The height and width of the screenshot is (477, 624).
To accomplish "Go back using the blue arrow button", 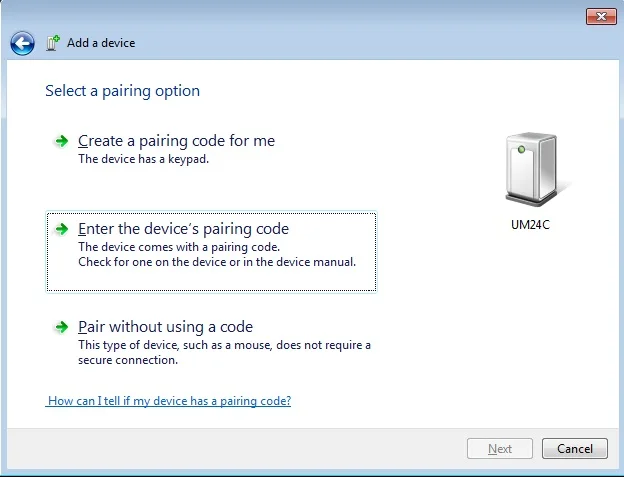I will pyautogui.click(x=22, y=43).
